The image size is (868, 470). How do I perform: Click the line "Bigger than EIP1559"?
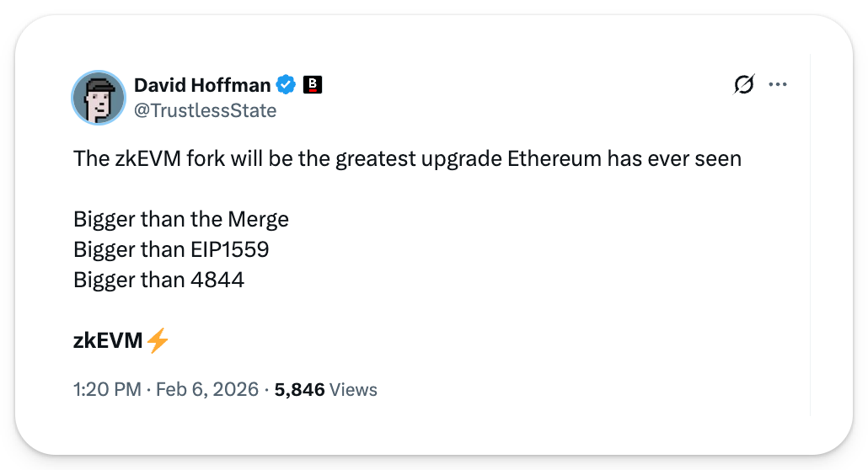pyautogui.click(x=171, y=249)
